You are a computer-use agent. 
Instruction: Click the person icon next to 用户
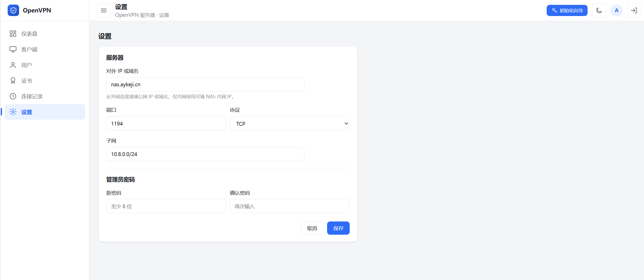click(13, 65)
